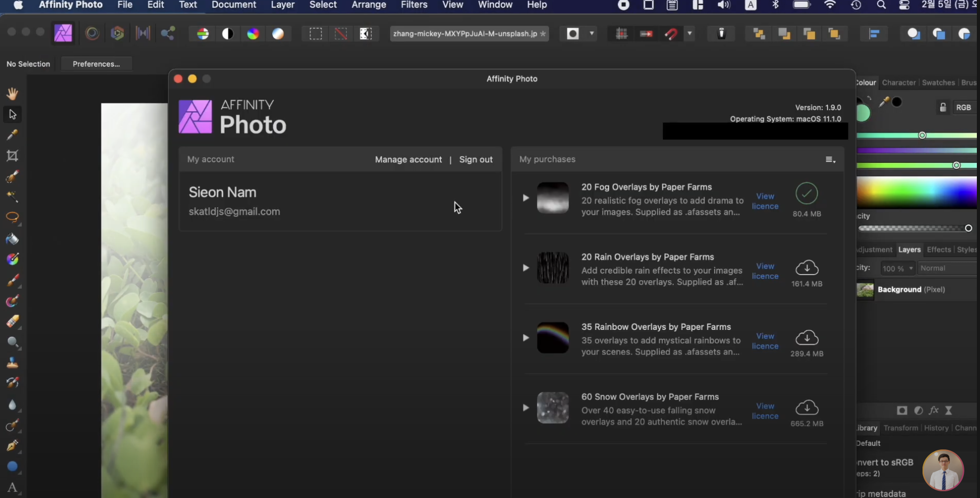This screenshot has height=498, width=980.
Task: Select the Freehand Selection lasso tool
Action: coord(13,218)
